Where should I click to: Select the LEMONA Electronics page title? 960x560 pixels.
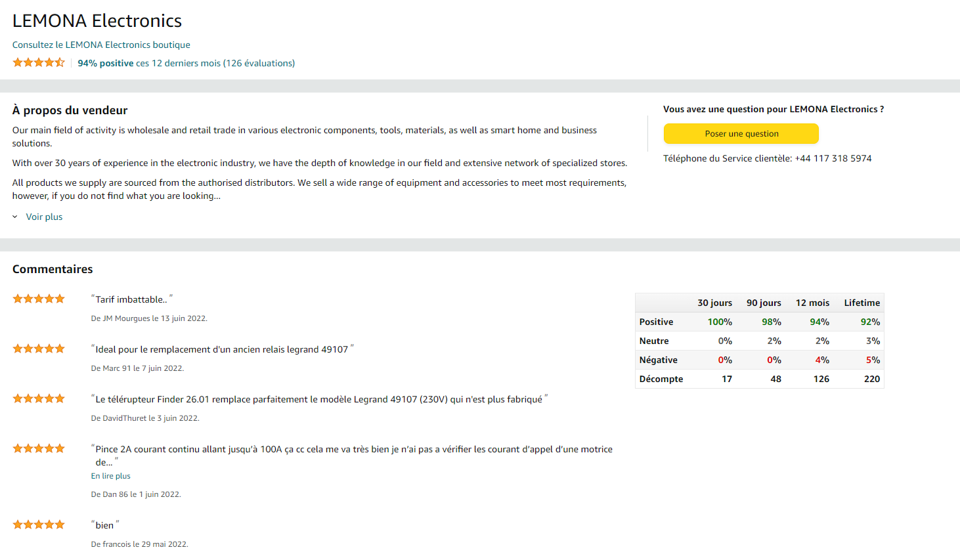coord(97,20)
